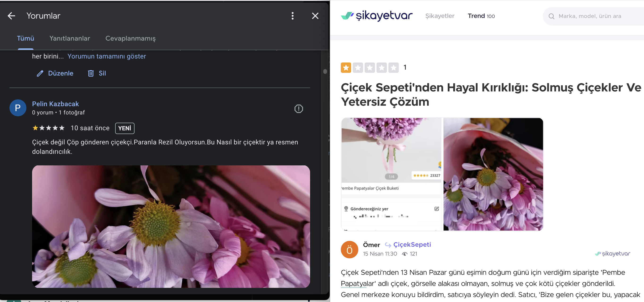This screenshot has width=644, height=302.
Task: Click the view count eye icon
Action: click(x=404, y=254)
